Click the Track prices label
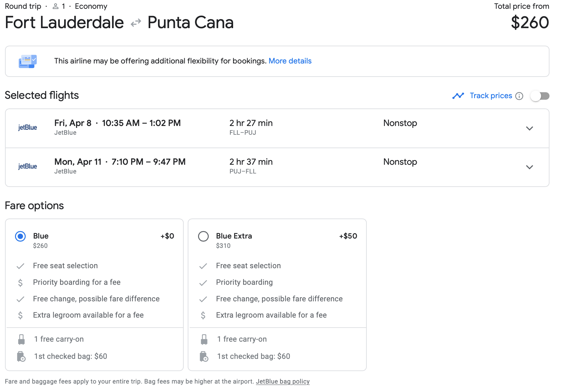572x392 pixels. tap(491, 96)
